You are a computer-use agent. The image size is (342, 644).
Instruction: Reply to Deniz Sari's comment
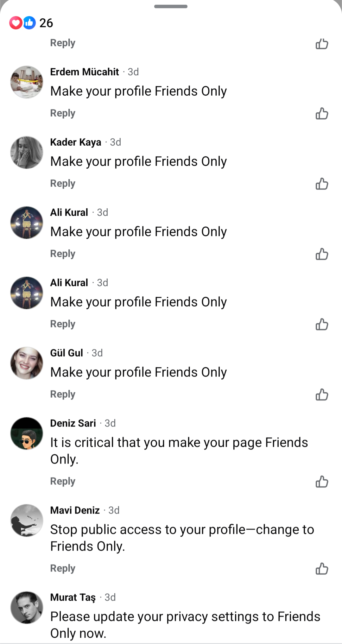coord(63,481)
